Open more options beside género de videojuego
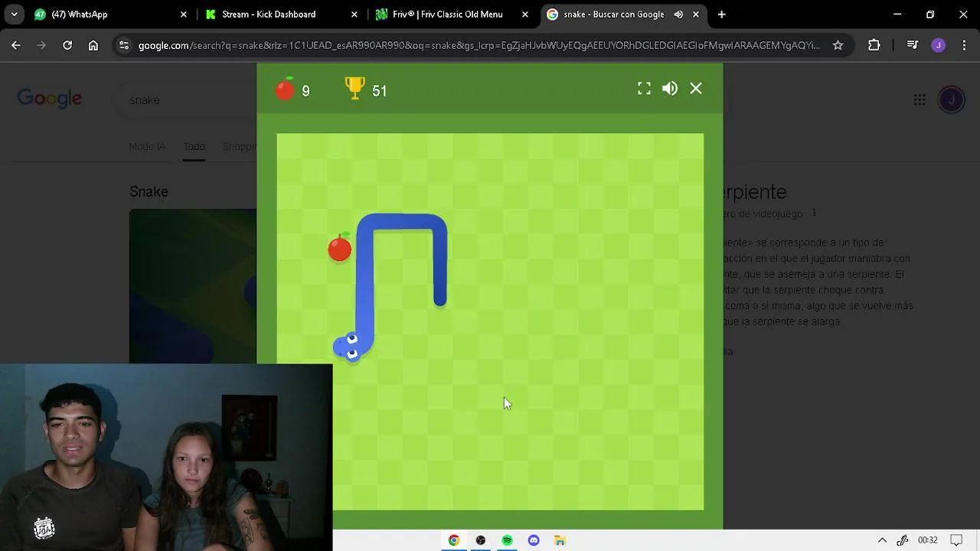 (x=814, y=214)
